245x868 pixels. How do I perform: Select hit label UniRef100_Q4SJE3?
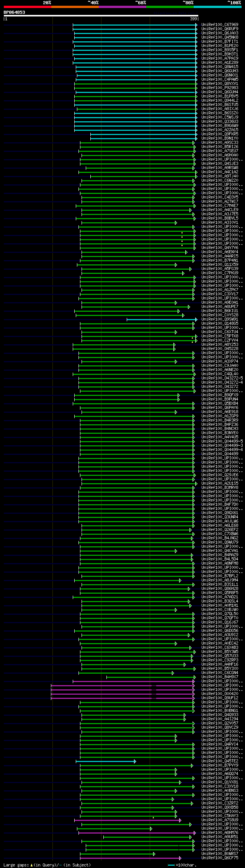(x=220, y=164)
